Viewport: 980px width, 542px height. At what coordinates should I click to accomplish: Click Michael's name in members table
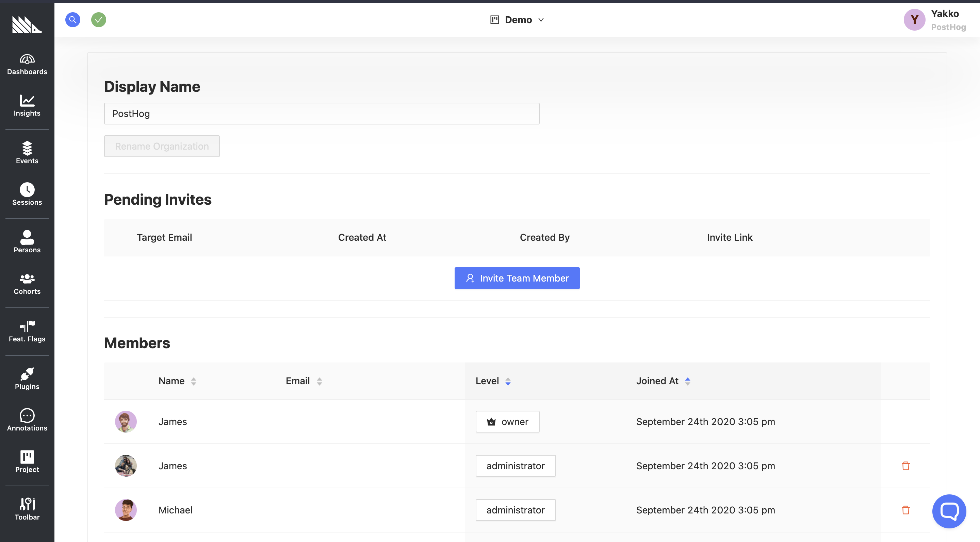175,510
